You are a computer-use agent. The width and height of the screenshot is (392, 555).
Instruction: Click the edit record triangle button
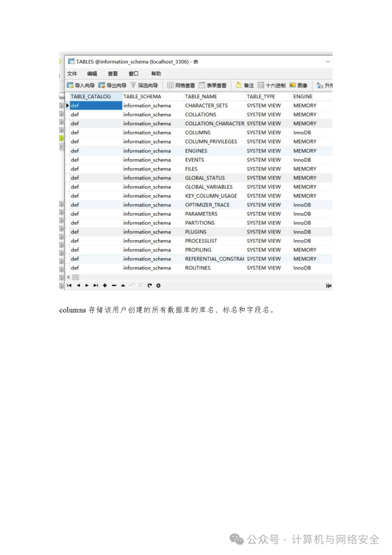click(x=123, y=285)
